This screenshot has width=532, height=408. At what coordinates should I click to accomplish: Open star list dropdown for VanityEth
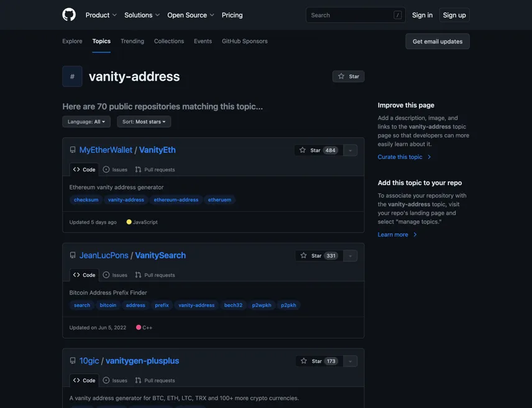[x=350, y=150]
